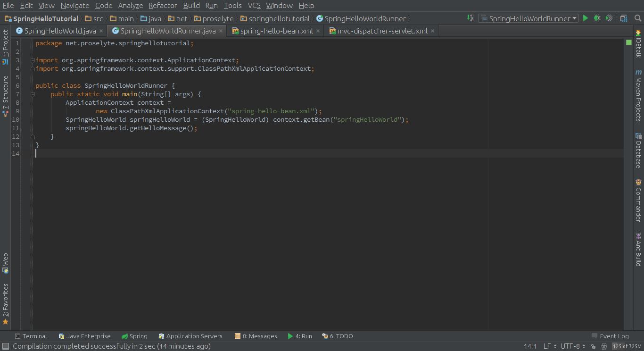Image resolution: width=644 pixels, height=351 pixels.
Task: Open the Hector inspector icon in status bar
Action: pyautogui.click(x=604, y=346)
